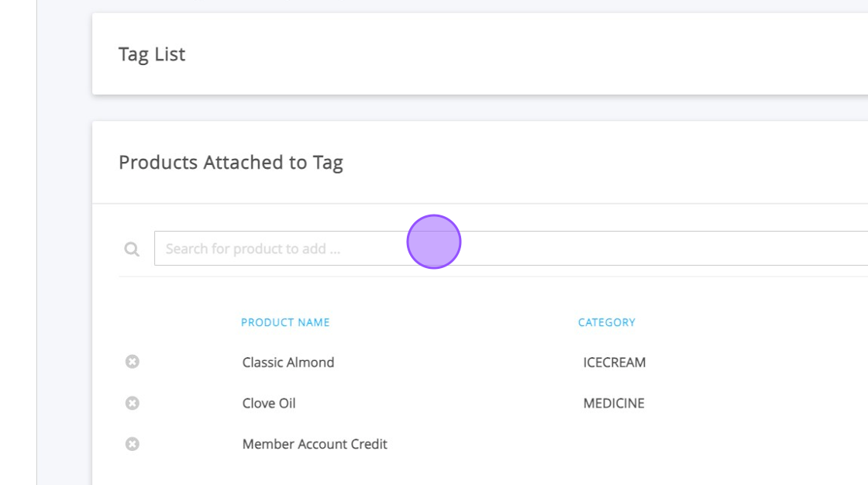Click the purple circle over the search field
Screen dimensions: 868x485
click(x=434, y=242)
